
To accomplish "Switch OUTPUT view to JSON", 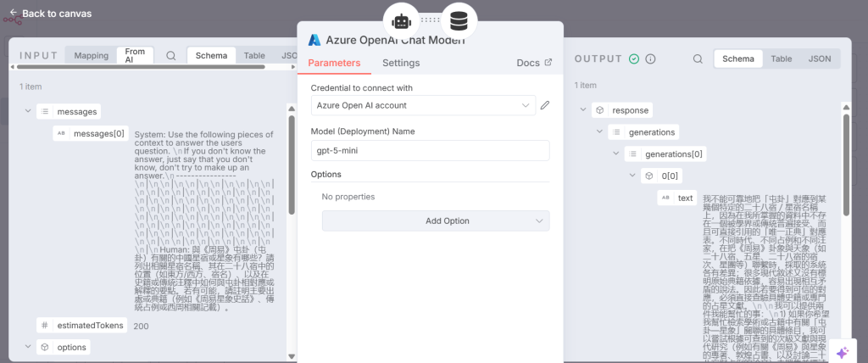I will (819, 59).
